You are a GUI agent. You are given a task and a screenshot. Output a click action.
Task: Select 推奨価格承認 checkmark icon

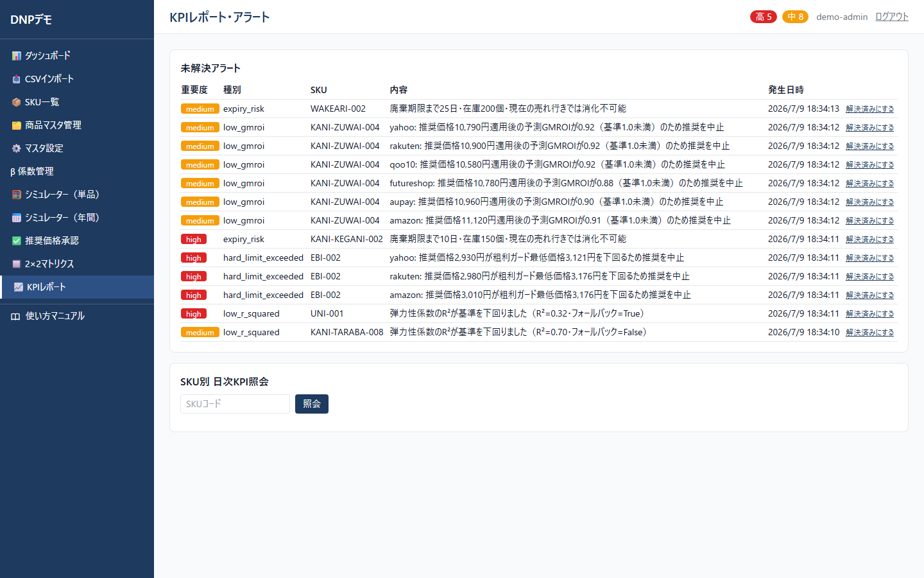click(17, 241)
